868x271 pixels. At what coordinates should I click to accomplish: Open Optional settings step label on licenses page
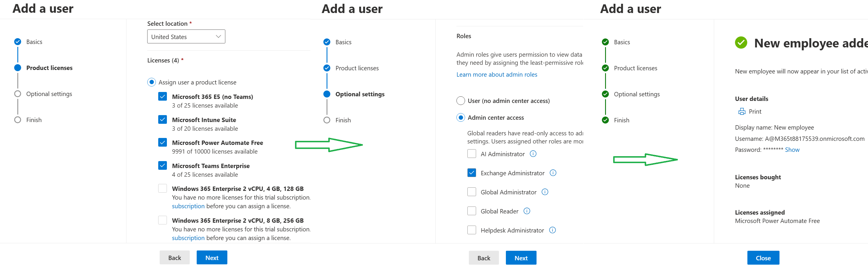(49, 94)
